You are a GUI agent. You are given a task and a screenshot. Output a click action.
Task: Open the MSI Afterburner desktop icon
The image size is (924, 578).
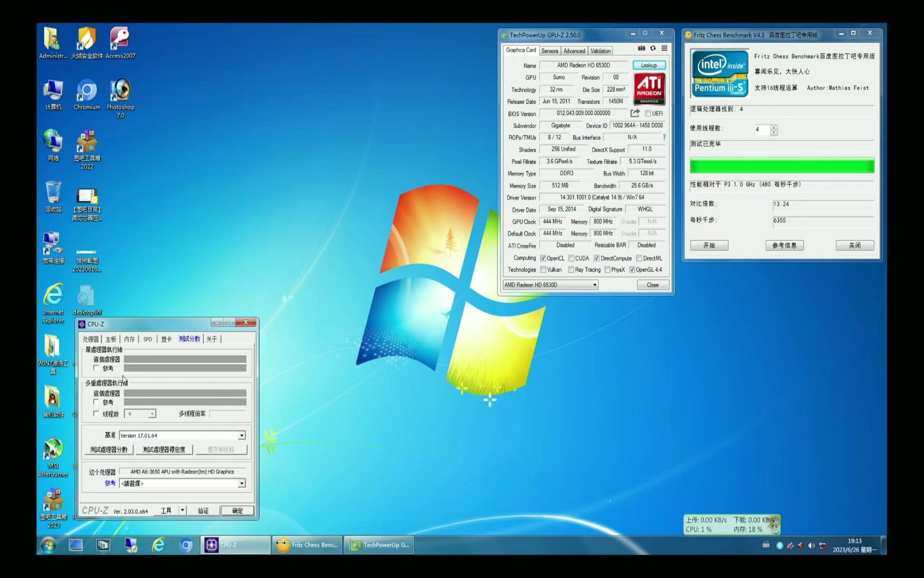pyautogui.click(x=53, y=458)
